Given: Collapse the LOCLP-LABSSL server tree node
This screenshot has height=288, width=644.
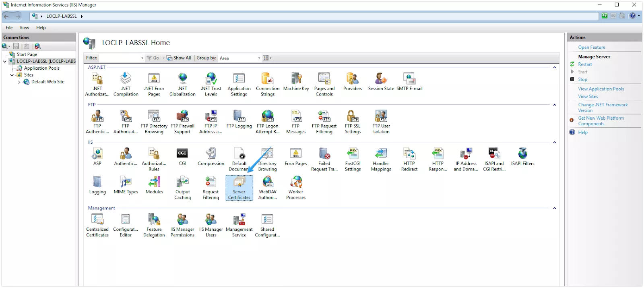Looking at the screenshot, I should [5, 62].
